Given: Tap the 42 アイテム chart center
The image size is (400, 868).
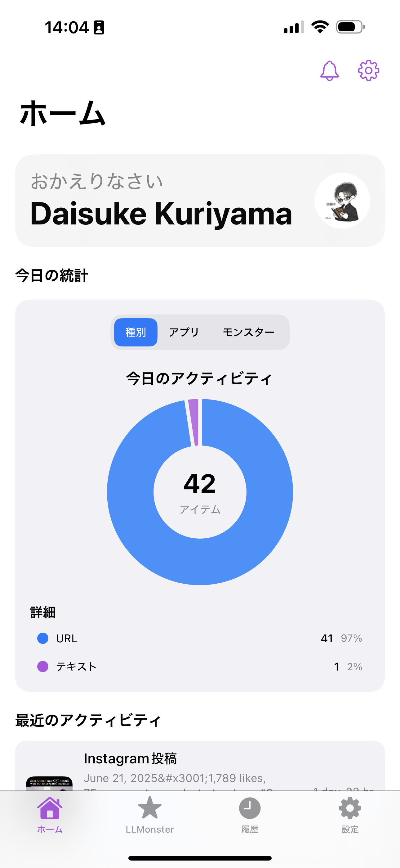Looking at the screenshot, I should tap(200, 492).
